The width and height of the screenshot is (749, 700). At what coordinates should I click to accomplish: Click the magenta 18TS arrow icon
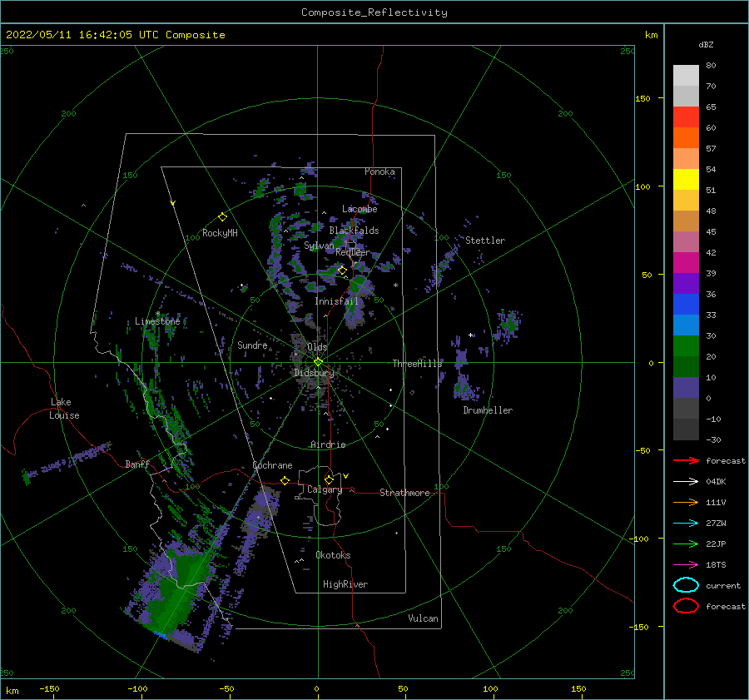coord(686,565)
